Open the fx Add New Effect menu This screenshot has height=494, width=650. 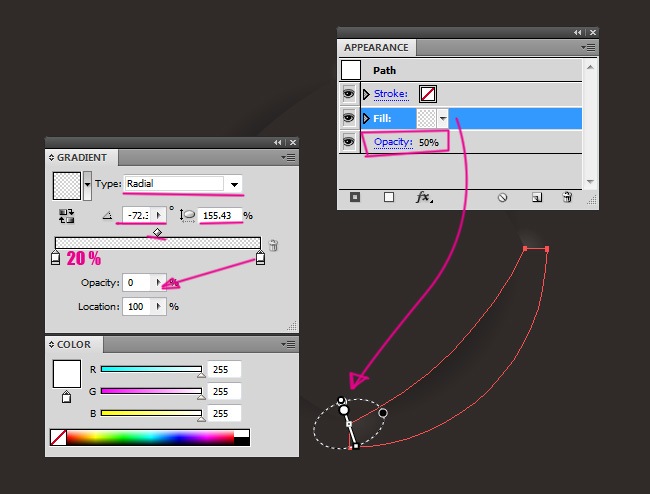click(424, 197)
